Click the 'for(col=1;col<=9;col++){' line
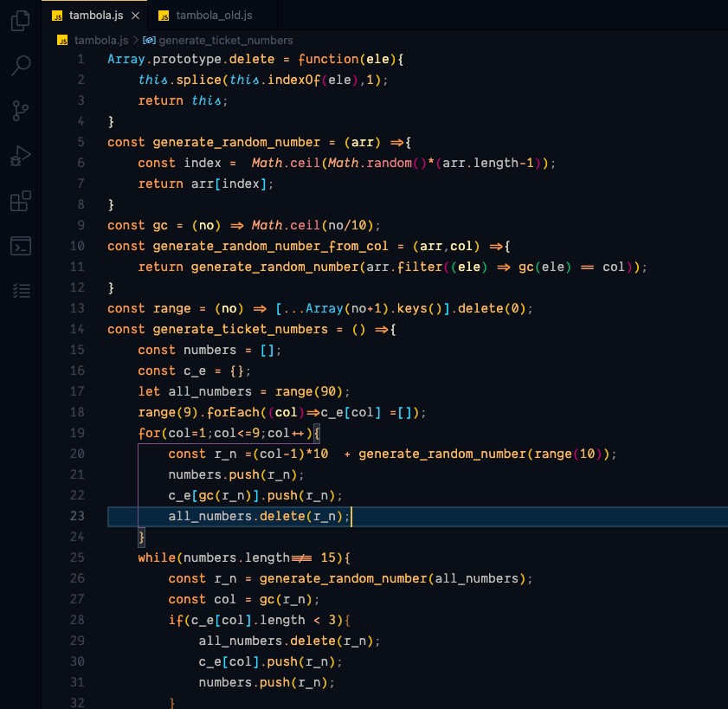The image size is (728, 709). (x=229, y=433)
